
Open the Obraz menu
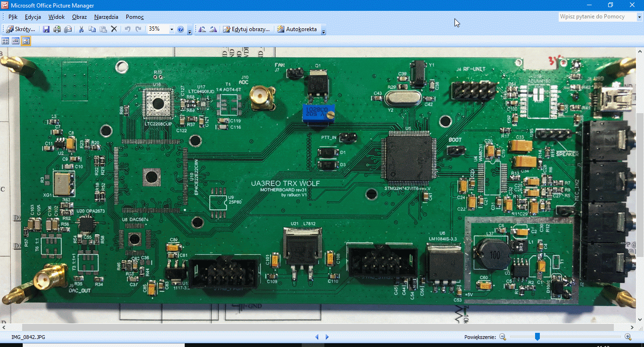(79, 17)
